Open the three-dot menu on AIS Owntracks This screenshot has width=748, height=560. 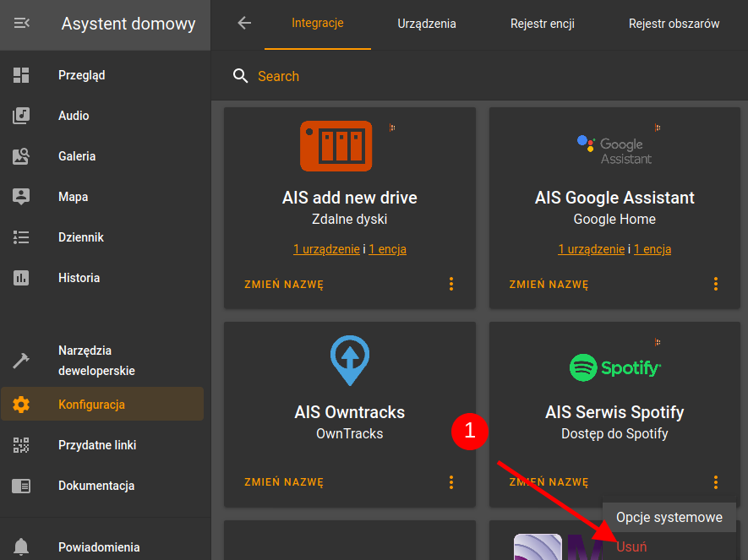tap(451, 482)
